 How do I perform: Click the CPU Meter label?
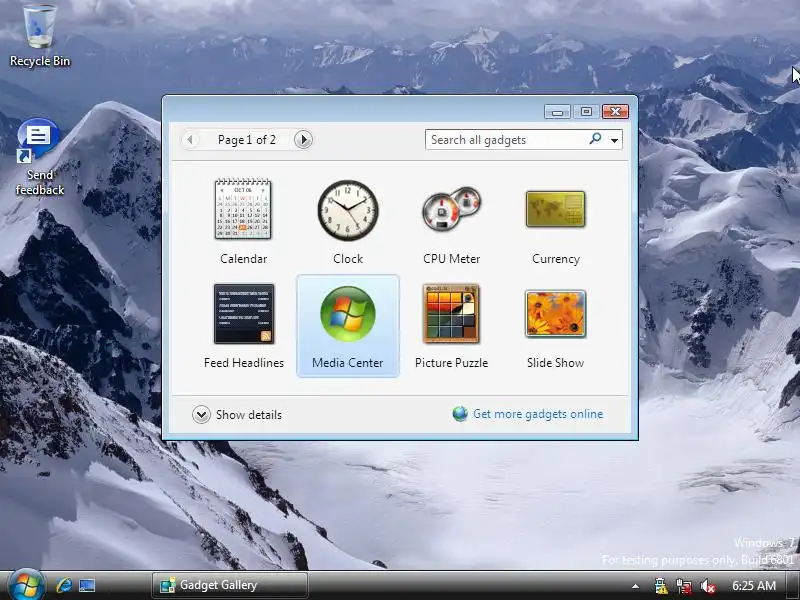[452, 259]
